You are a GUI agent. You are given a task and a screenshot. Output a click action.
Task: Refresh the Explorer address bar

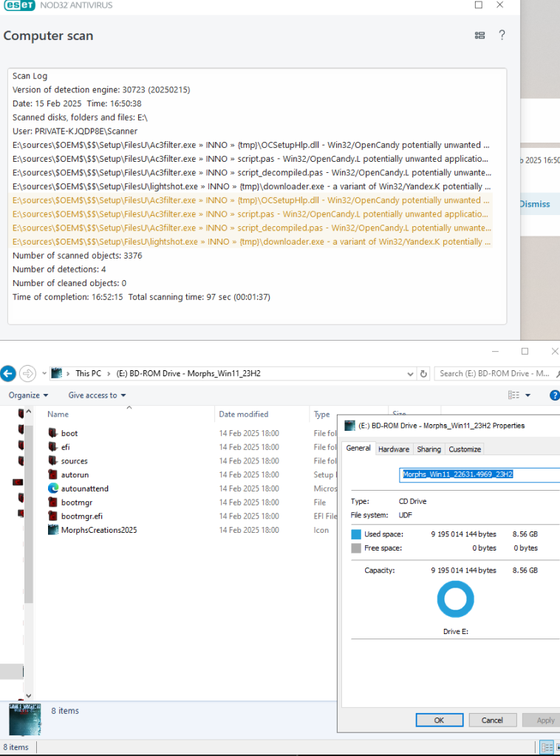pyautogui.click(x=423, y=374)
